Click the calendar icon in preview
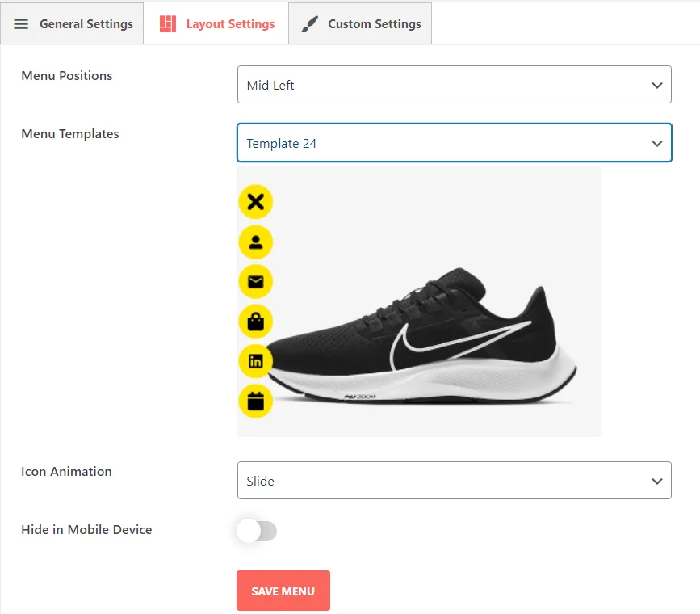This screenshot has width=700, height=614. click(x=255, y=401)
